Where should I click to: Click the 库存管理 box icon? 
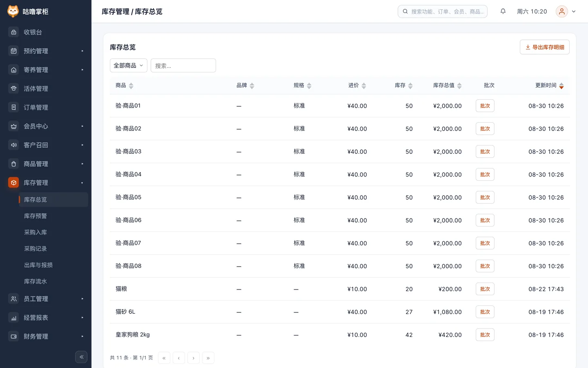coord(13,183)
